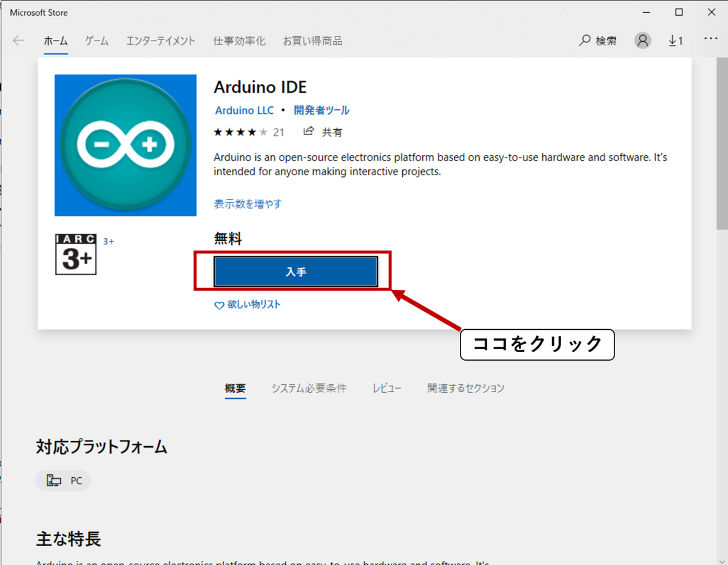This screenshot has height=565, width=728.
Task: Open the 関連するセクション tab
Action: 466,389
